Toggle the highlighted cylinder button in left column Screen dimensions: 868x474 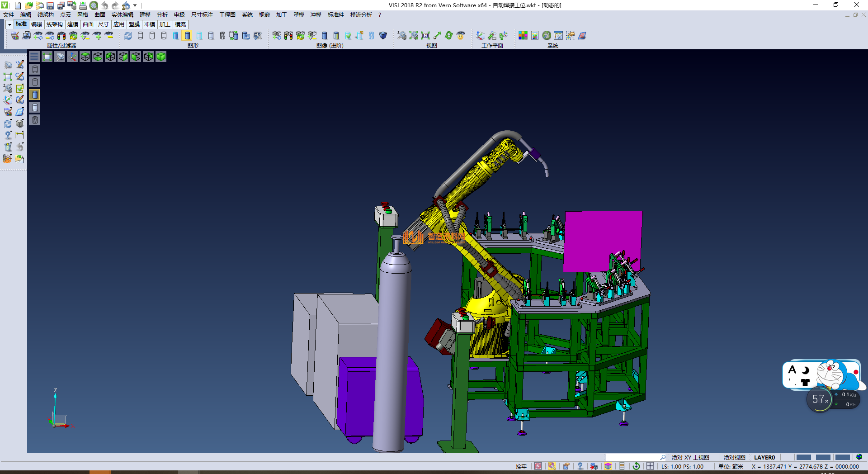point(35,95)
